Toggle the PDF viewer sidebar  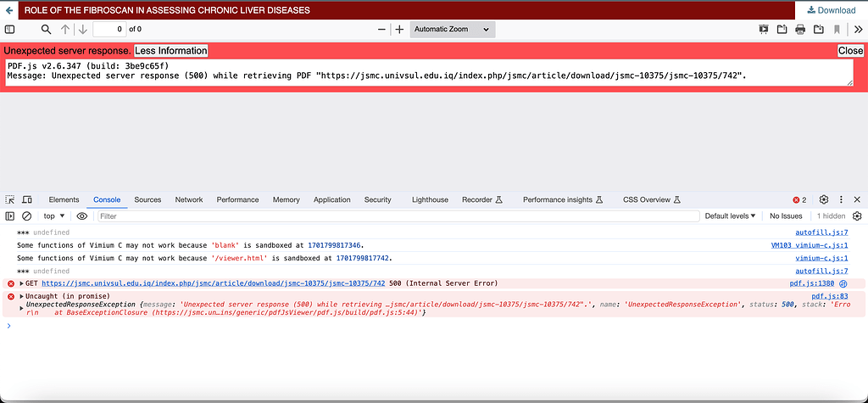[x=10, y=30]
